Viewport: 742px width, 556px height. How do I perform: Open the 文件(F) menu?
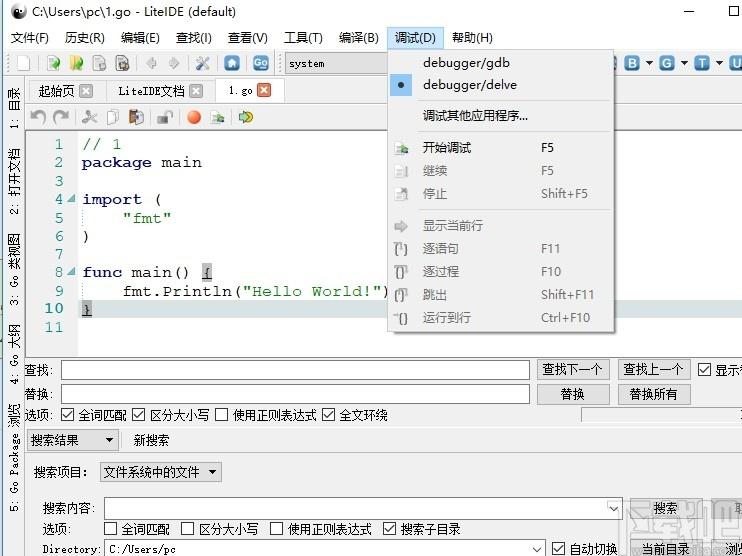[30, 38]
